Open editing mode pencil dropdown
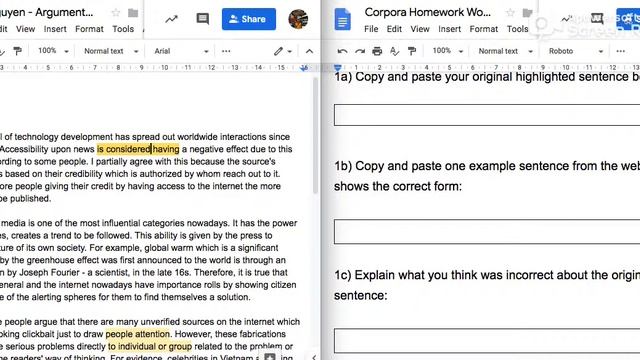640x360 pixels. coord(283,51)
